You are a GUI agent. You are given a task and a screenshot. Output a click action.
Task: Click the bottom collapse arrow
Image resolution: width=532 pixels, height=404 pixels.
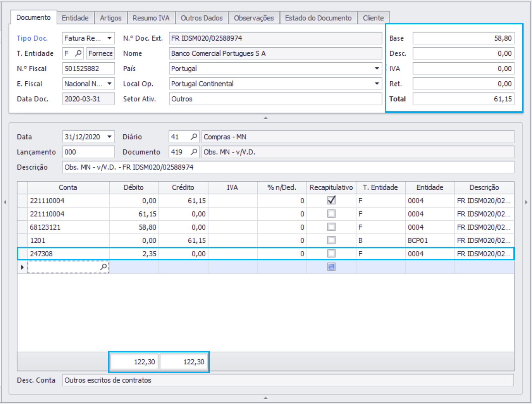tap(265, 398)
